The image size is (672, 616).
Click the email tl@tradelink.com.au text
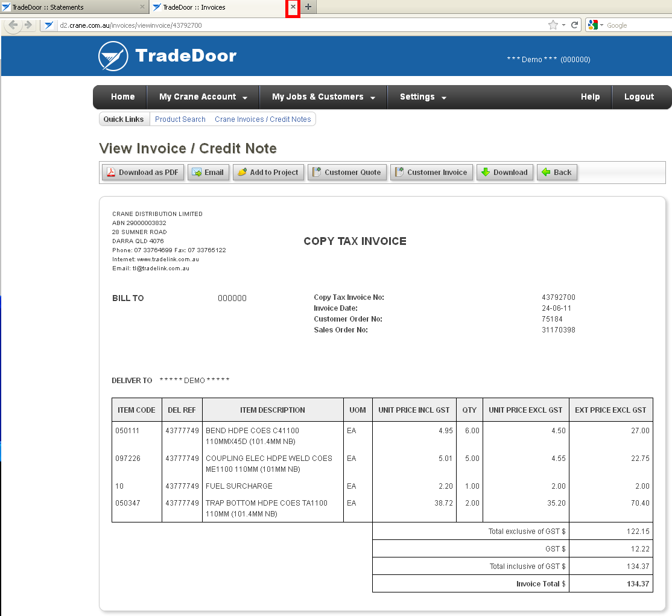(x=160, y=268)
